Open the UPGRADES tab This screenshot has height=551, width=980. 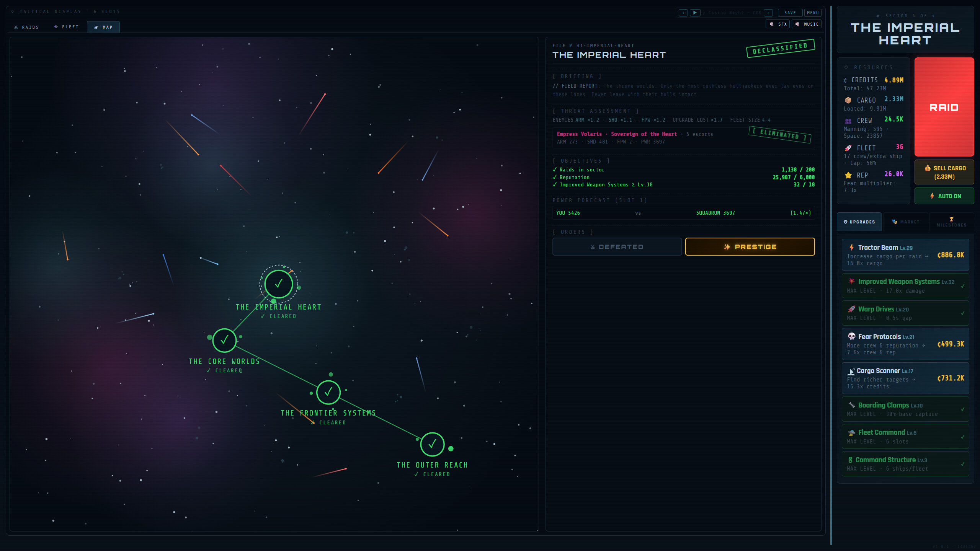[859, 222]
